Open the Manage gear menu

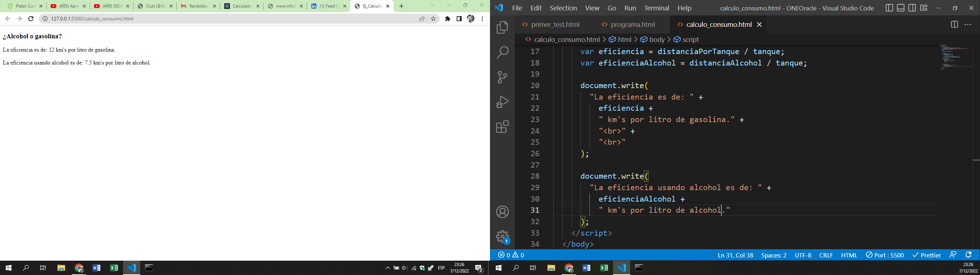point(502,237)
